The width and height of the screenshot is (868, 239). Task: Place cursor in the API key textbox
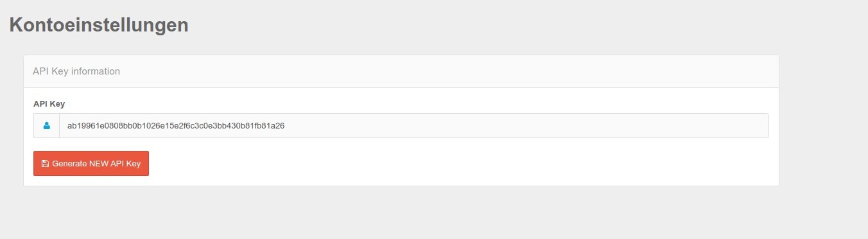point(413,126)
